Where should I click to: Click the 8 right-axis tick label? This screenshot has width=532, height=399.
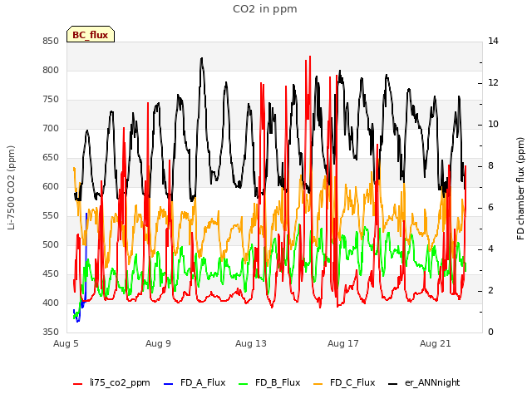(491, 166)
